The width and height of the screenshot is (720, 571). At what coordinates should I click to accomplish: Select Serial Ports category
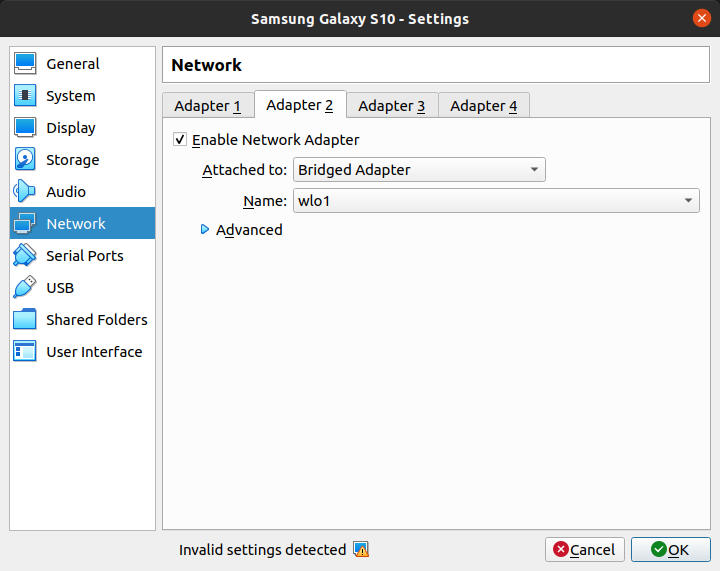83,255
